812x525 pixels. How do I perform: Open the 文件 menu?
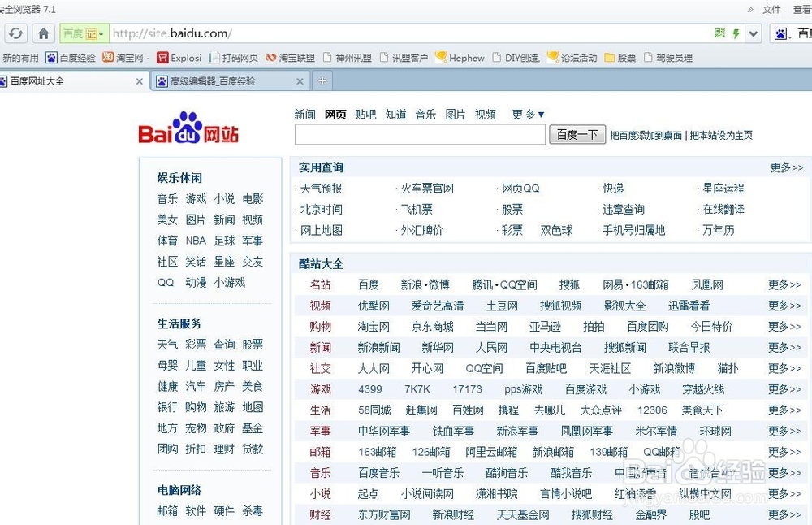771,9
